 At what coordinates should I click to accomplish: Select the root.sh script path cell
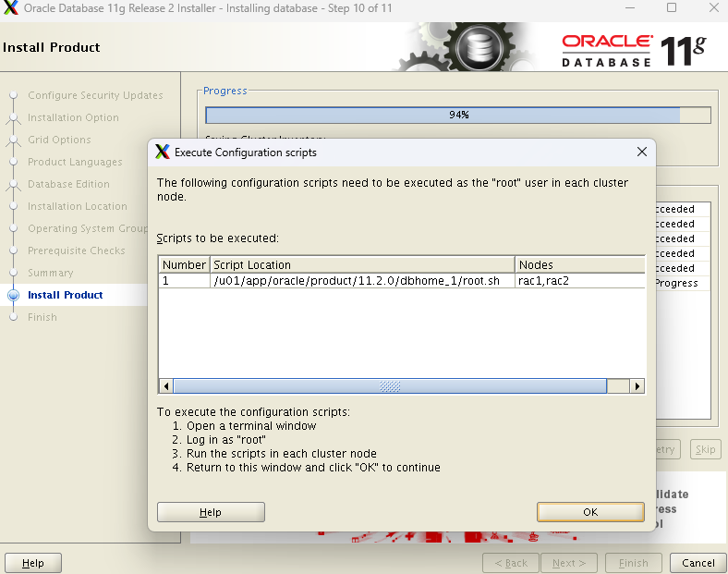(x=362, y=280)
